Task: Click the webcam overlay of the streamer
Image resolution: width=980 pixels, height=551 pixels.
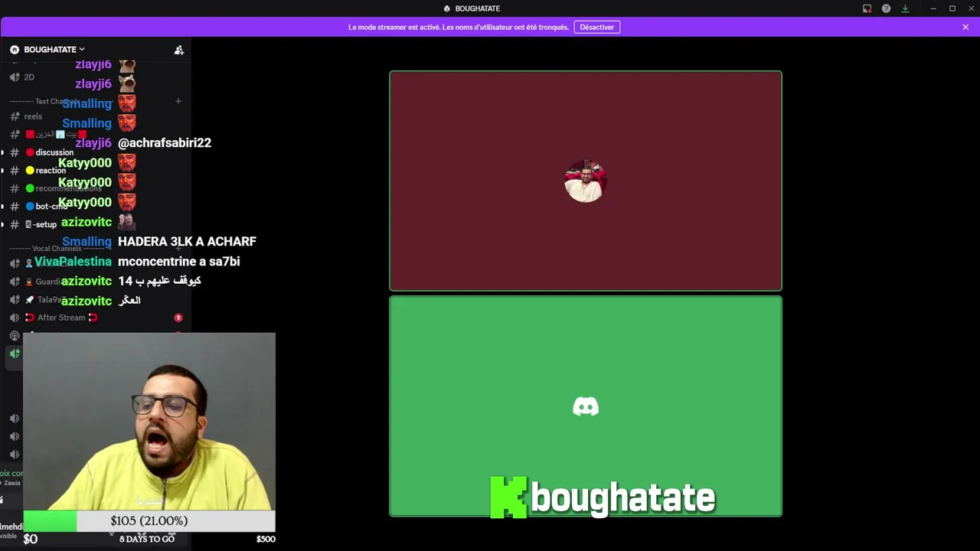Action: tap(149, 421)
